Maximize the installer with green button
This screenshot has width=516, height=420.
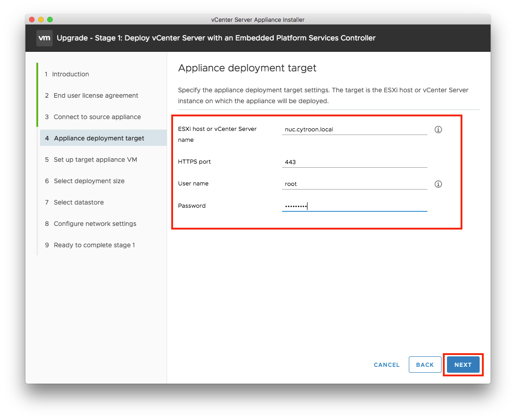coord(50,20)
